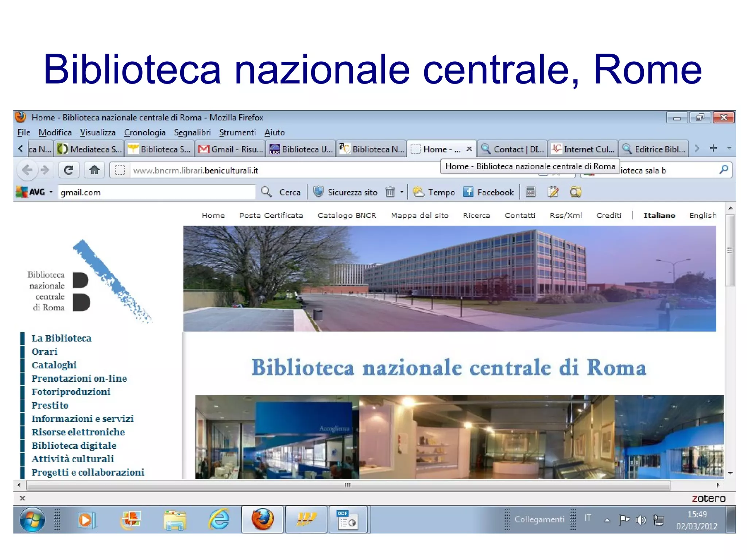Click the network tray icon
The image size is (747, 560).
pyautogui.click(x=658, y=520)
